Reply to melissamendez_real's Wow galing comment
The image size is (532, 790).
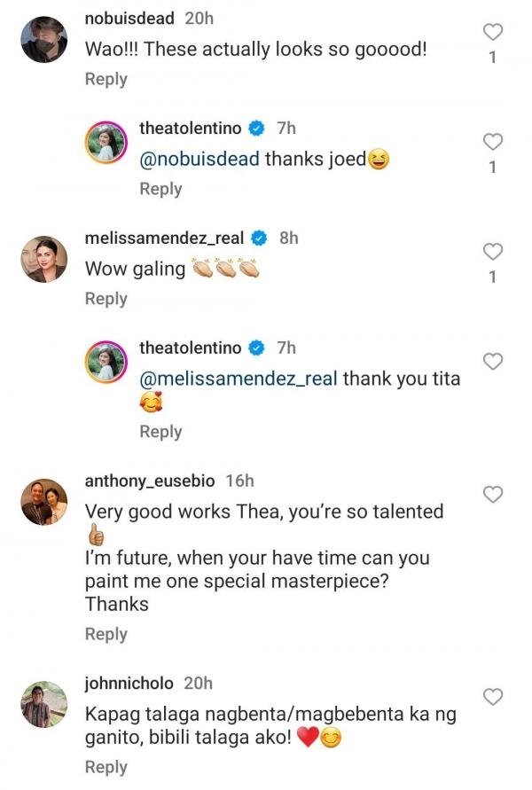coord(106,299)
